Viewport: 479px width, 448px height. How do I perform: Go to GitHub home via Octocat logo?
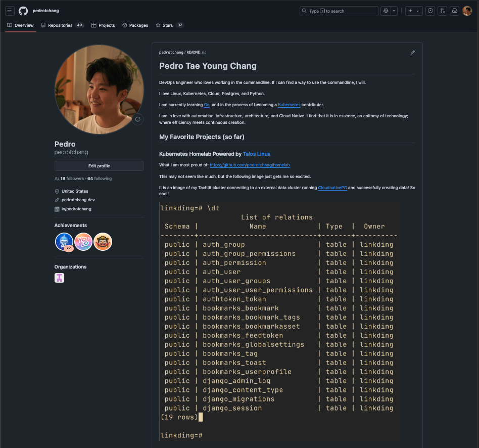(23, 11)
